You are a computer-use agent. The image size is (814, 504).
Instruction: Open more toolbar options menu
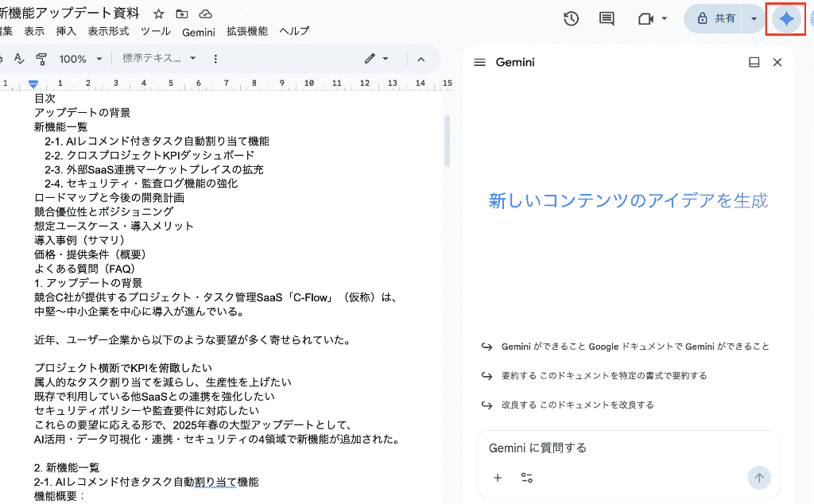pos(215,59)
